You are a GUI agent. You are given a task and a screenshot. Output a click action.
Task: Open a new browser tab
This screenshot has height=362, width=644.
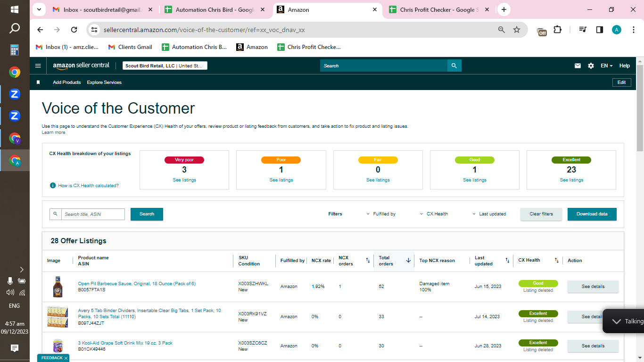(504, 9)
